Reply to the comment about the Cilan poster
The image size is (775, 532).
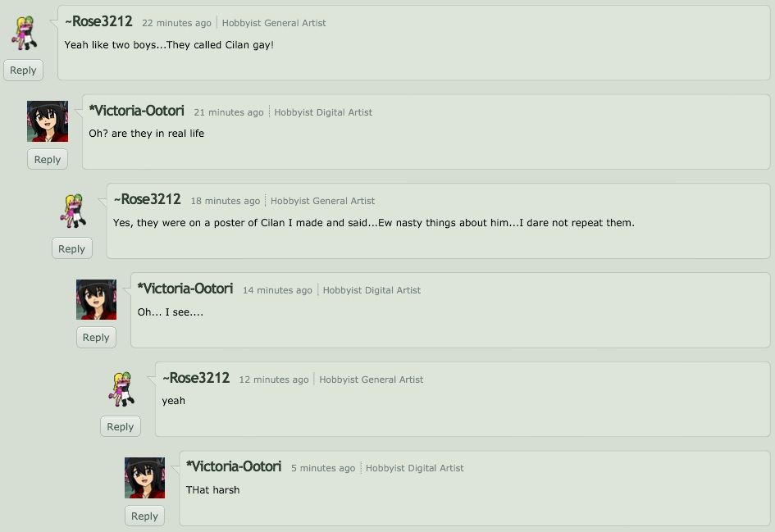tap(71, 248)
